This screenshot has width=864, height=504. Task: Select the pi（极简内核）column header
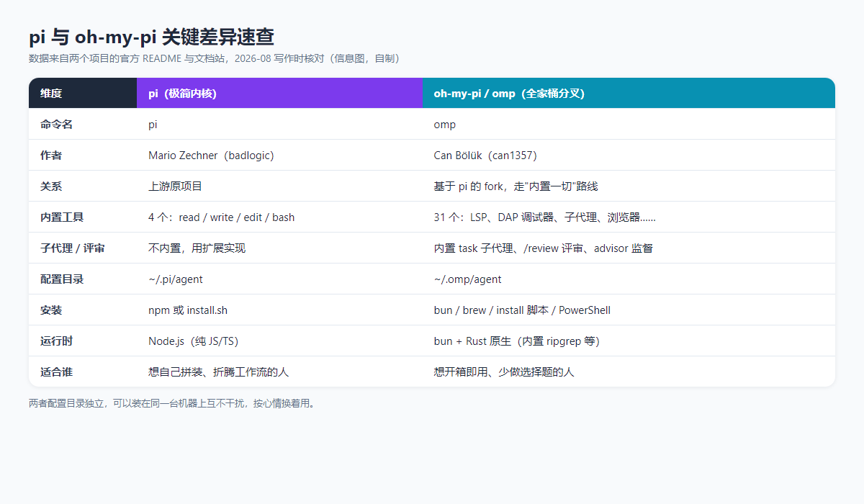click(280, 93)
